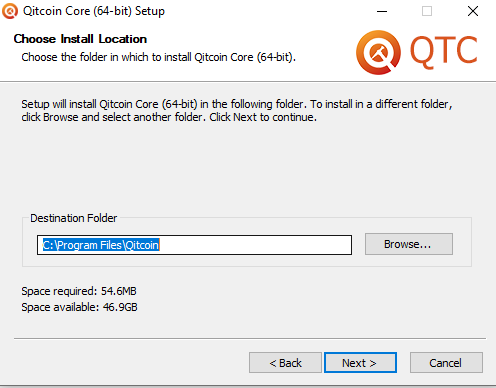
Task: Click the 'Setup will install' instruction text
Action: coord(237,110)
